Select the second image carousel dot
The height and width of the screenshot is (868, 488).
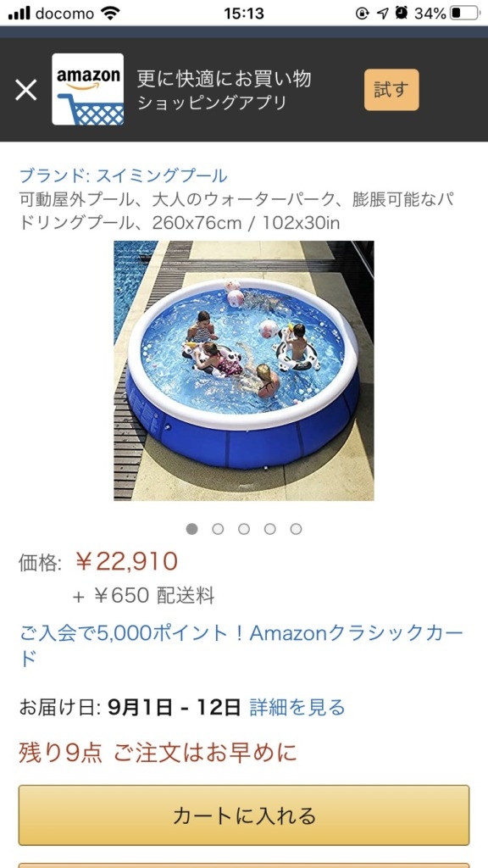coord(218,529)
